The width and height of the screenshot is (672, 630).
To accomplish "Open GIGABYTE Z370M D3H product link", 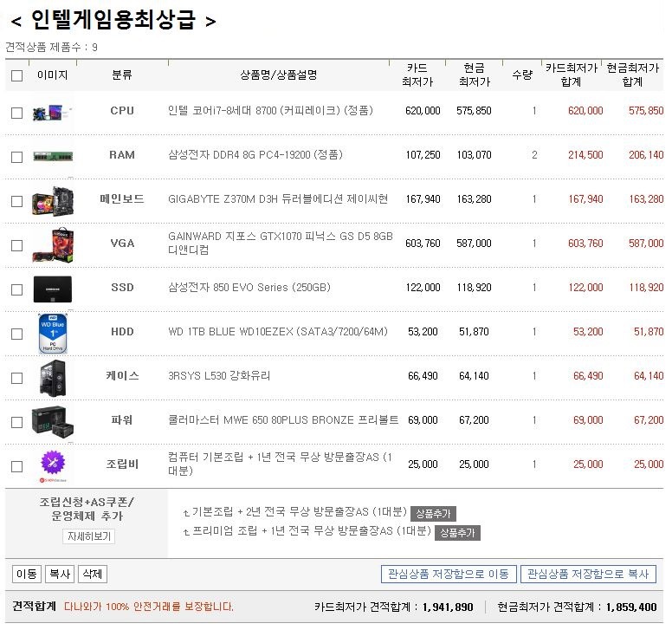I will click(278, 199).
